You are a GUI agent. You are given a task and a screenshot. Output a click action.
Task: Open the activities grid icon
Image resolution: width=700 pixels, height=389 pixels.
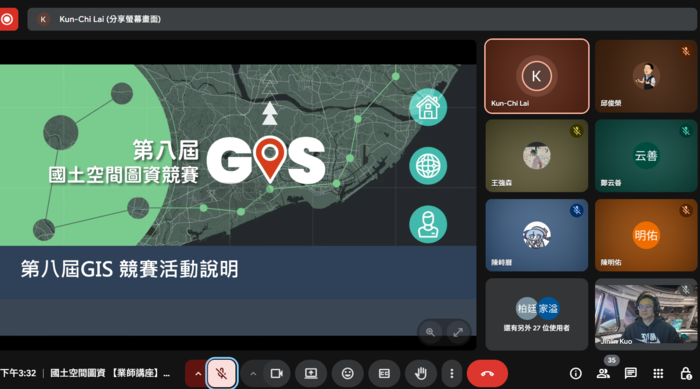658,373
